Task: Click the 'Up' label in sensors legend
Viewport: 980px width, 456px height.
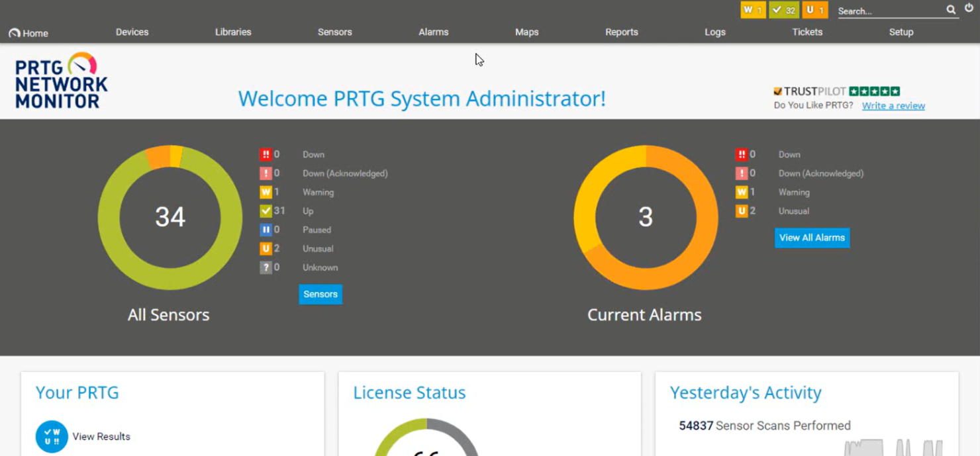Action: [308, 211]
